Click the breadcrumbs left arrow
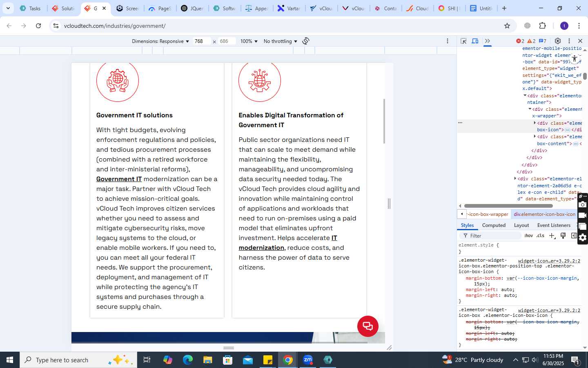588x368 pixels. 462,214
